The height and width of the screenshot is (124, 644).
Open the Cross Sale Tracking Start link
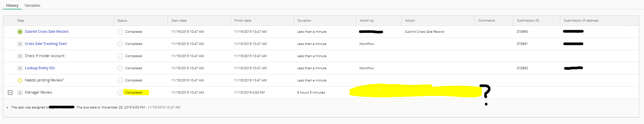point(46,44)
